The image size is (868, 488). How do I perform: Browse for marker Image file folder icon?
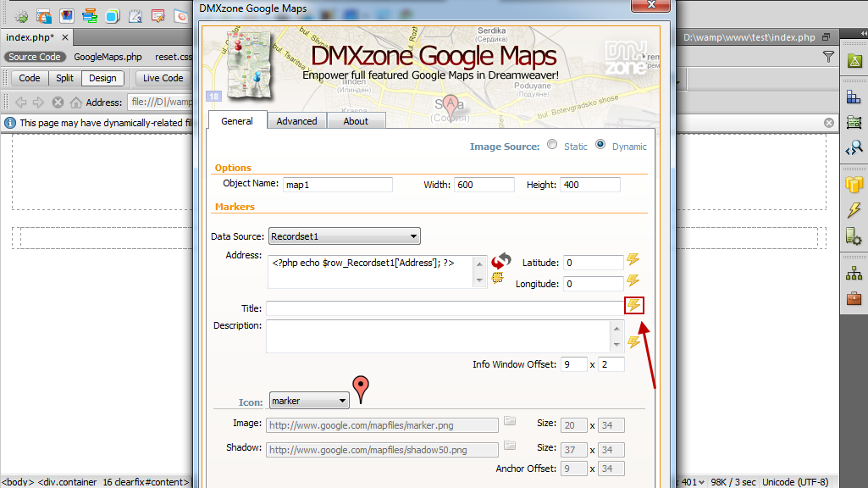[x=510, y=422]
